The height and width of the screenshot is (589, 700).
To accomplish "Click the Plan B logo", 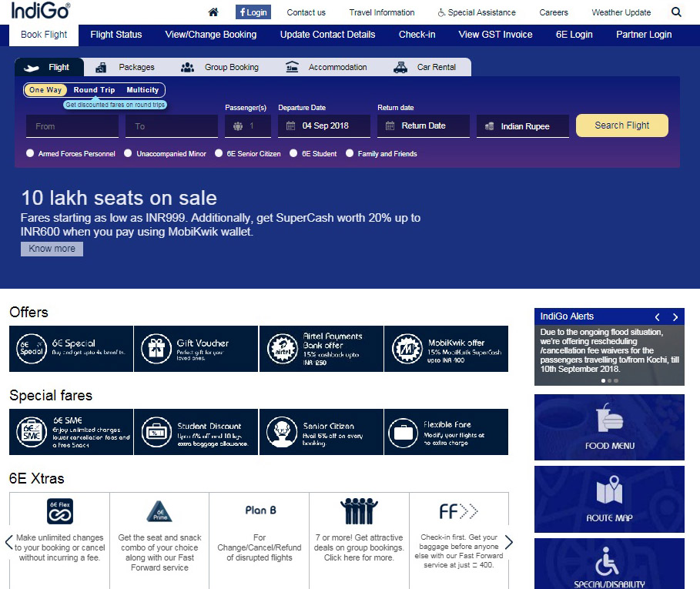I will [x=261, y=510].
